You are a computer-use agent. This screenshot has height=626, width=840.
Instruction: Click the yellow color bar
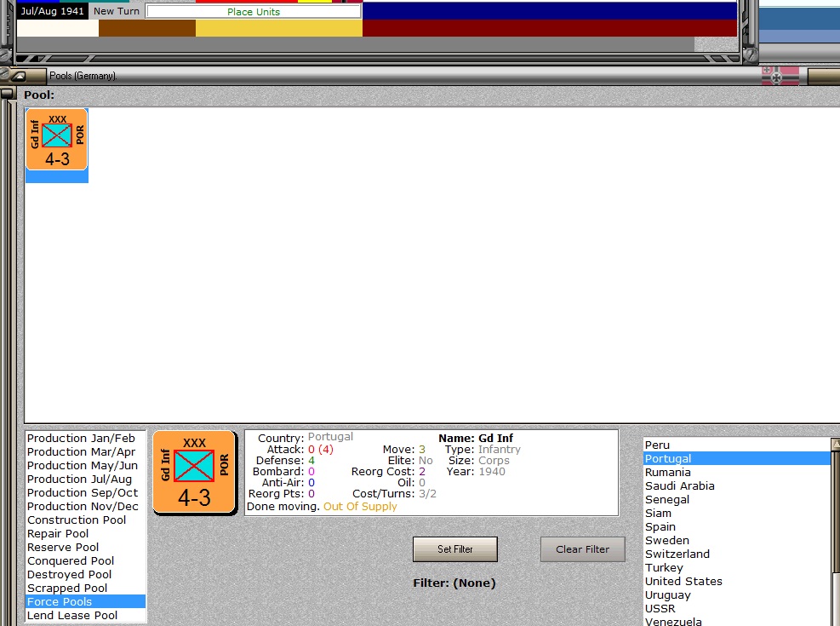pos(279,28)
